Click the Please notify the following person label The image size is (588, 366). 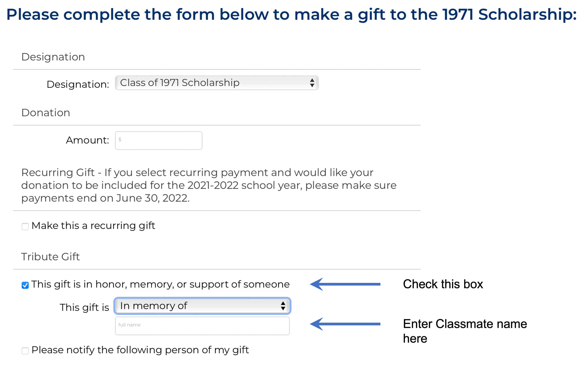tap(140, 350)
